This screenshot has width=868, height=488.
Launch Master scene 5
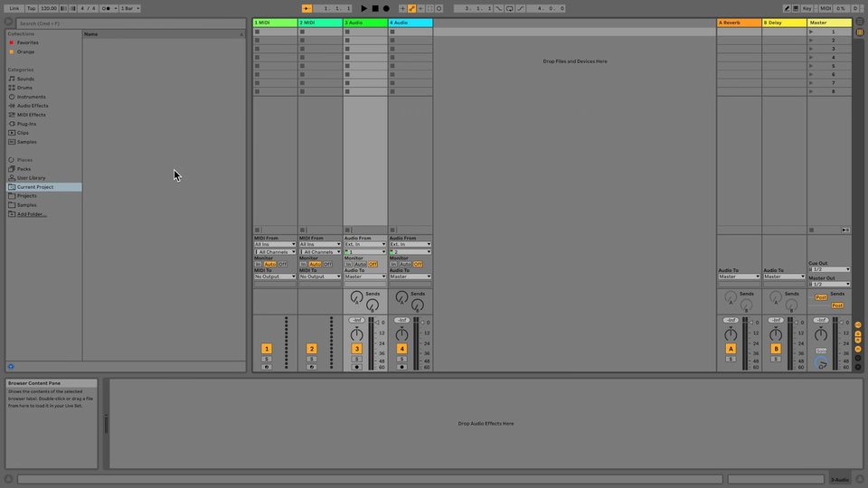812,66
